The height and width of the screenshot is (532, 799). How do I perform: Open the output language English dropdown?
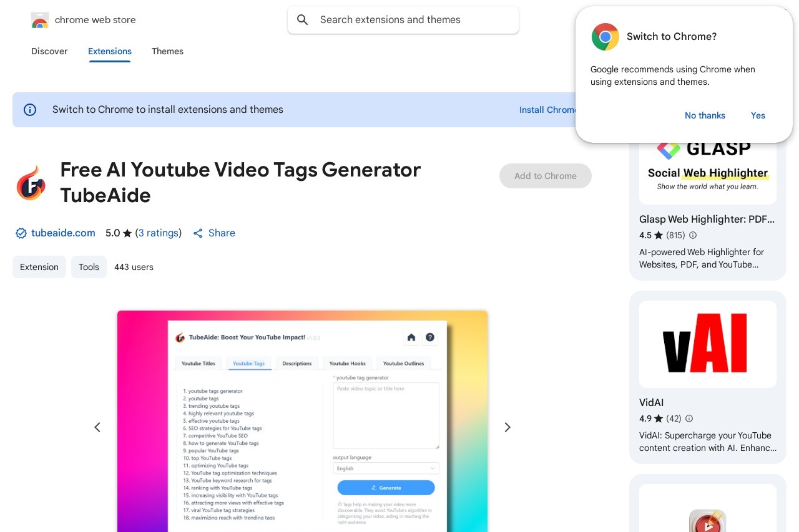386,468
